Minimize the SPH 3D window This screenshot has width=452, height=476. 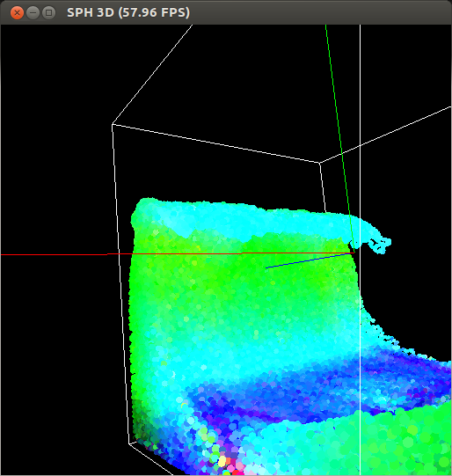[x=33, y=12]
